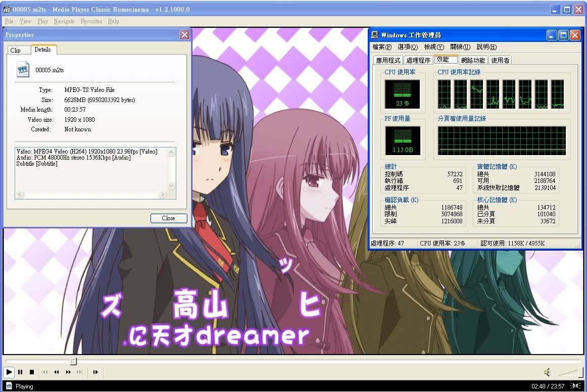Open Task Manager 說明(H) menu
Image resolution: width=587 pixels, height=392 pixels.
coord(486,47)
